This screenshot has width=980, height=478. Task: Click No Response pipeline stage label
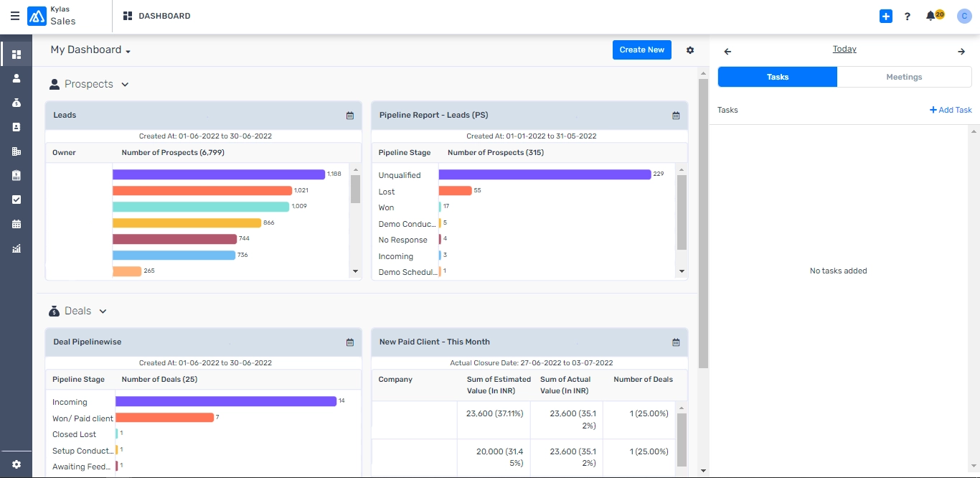(x=402, y=240)
